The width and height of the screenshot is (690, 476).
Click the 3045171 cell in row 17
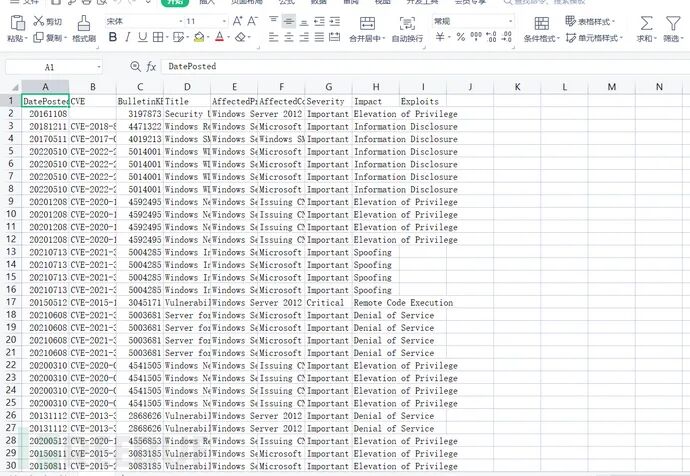(x=139, y=303)
